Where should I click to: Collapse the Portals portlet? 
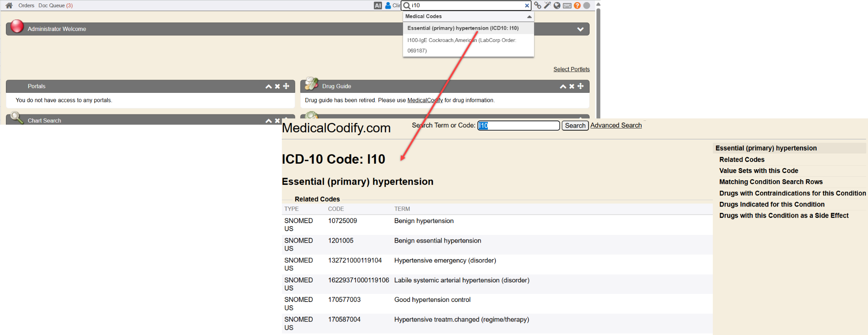pos(268,87)
